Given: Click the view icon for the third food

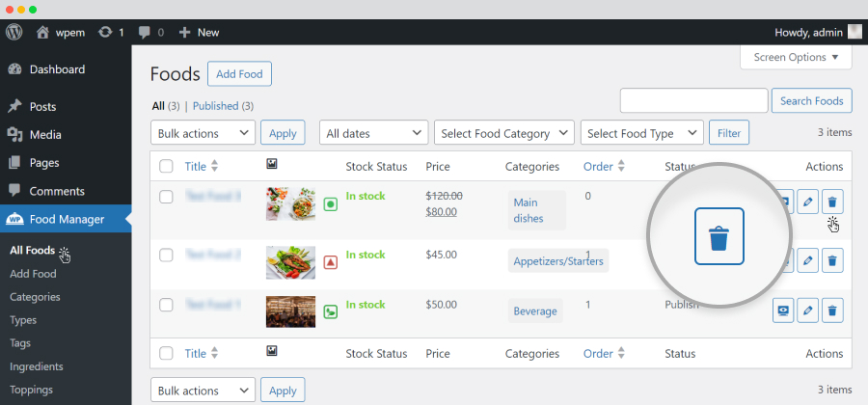Looking at the screenshot, I should (x=783, y=310).
